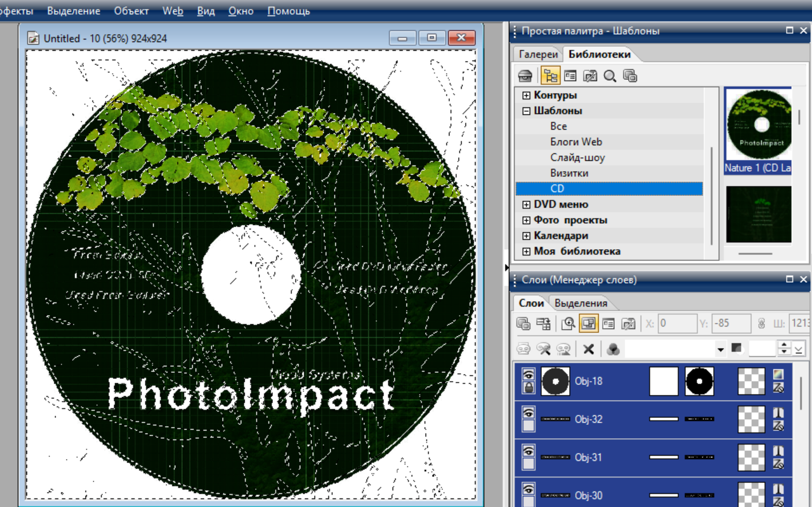Open the Помощь menu

(x=289, y=11)
